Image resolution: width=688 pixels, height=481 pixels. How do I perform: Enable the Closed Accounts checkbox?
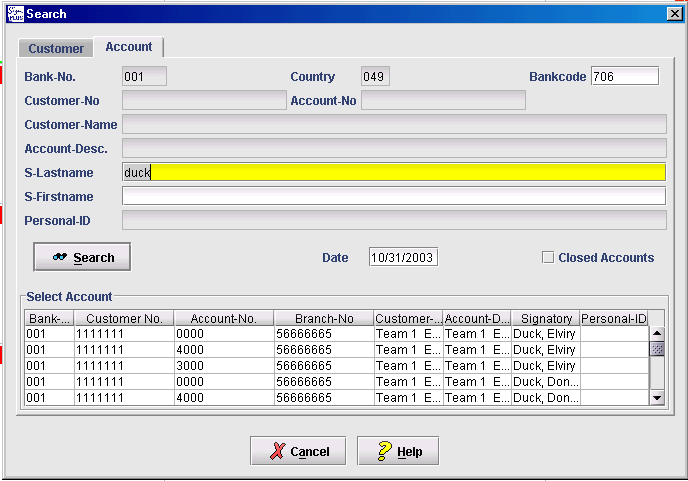pos(547,257)
